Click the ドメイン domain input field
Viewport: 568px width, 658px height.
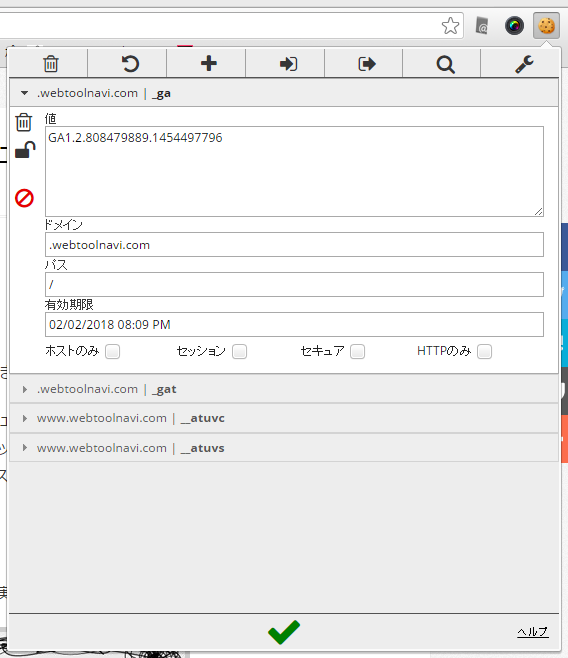tap(294, 244)
